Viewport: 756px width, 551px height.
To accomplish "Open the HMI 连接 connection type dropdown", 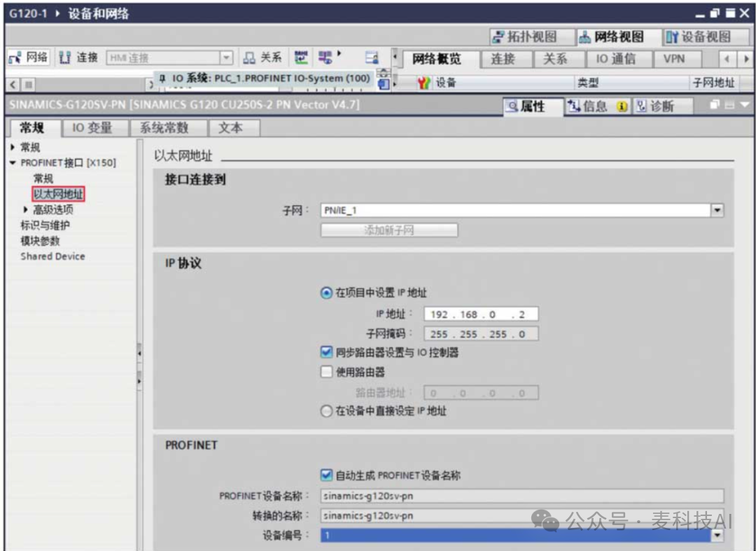I will click(x=226, y=58).
